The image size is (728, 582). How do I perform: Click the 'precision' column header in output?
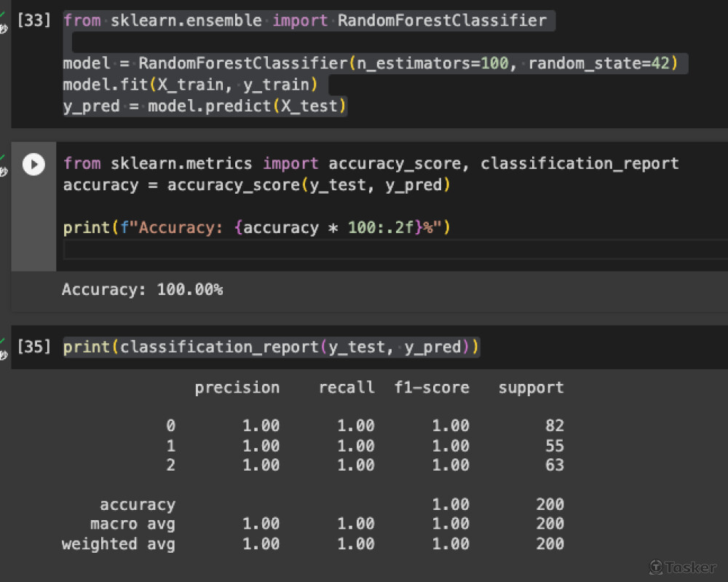237,388
